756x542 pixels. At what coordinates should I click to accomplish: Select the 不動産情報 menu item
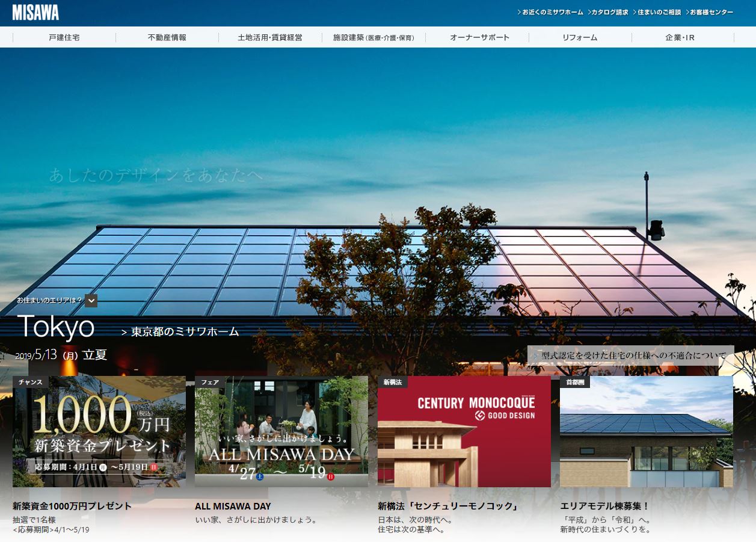[x=167, y=37]
